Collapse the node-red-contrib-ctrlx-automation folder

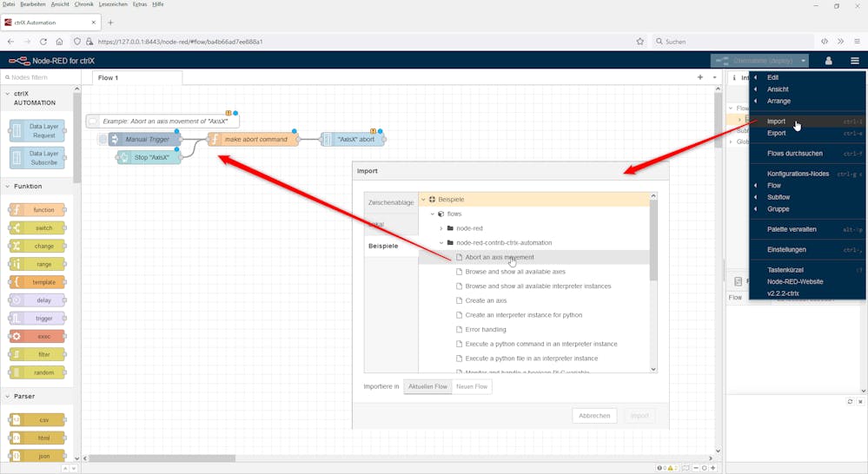tap(441, 243)
